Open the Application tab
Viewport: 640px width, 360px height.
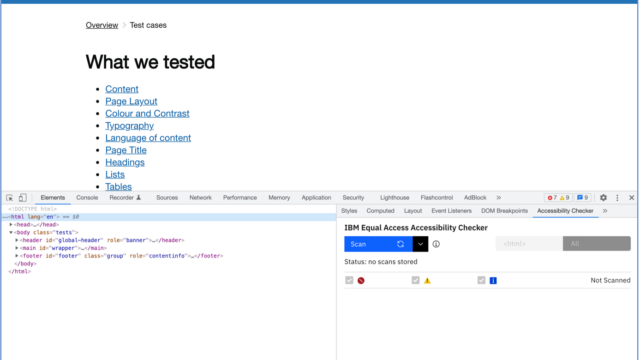[316, 198]
